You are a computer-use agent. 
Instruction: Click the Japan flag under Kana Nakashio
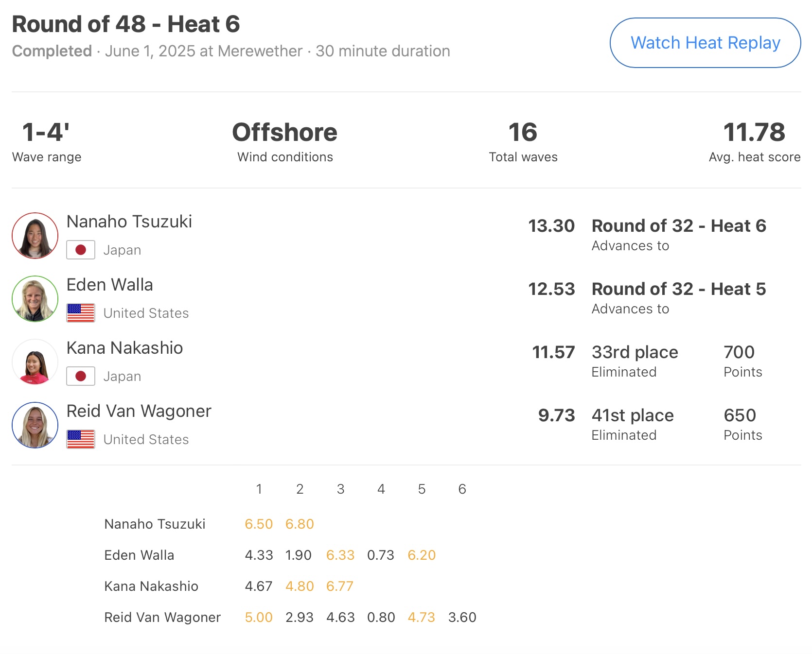point(81,377)
